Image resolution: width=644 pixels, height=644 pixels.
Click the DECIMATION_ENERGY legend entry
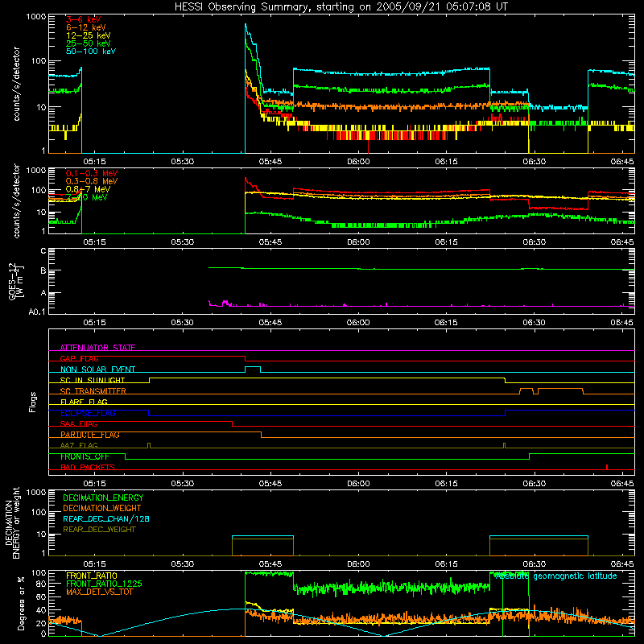point(103,497)
